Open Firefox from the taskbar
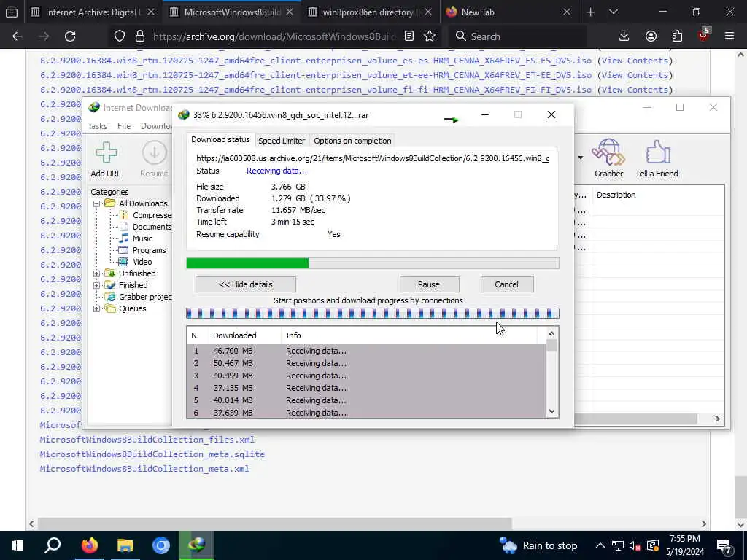747x560 pixels. 89,545
